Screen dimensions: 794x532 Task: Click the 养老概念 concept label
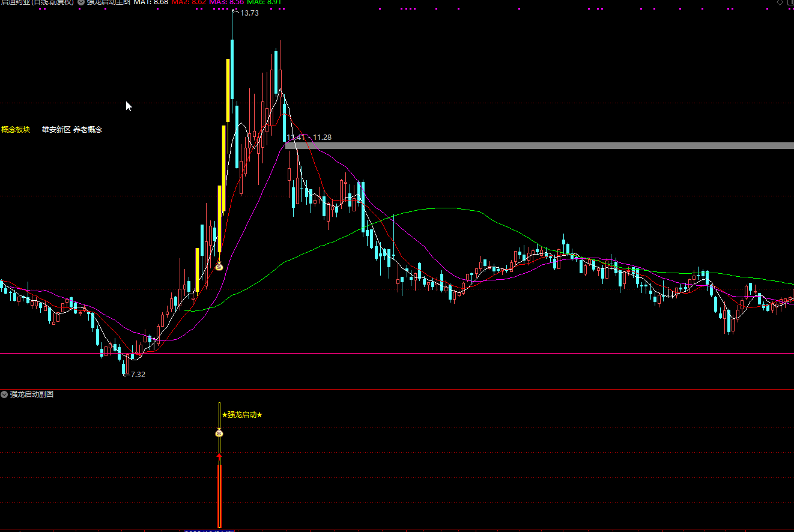point(88,129)
